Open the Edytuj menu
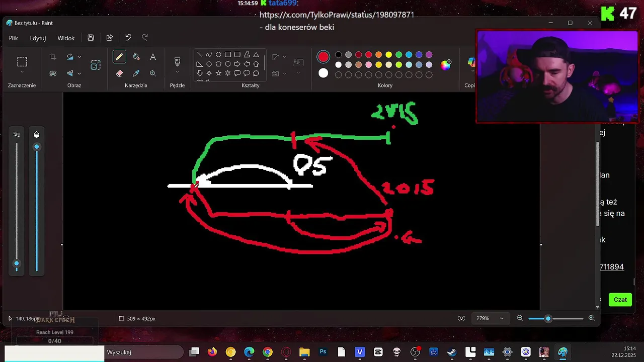644x362 pixels. click(38, 38)
